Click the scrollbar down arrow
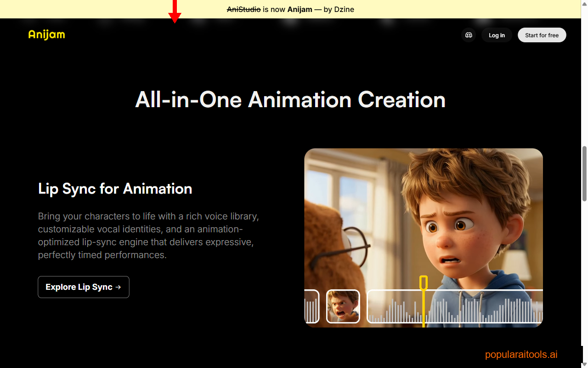 coord(584,364)
